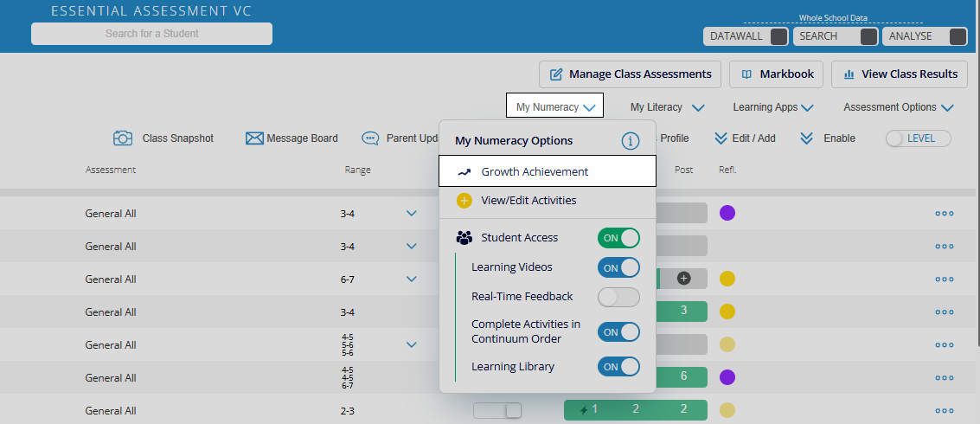
Task: Click the Class Snapshot label
Action: (178, 138)
